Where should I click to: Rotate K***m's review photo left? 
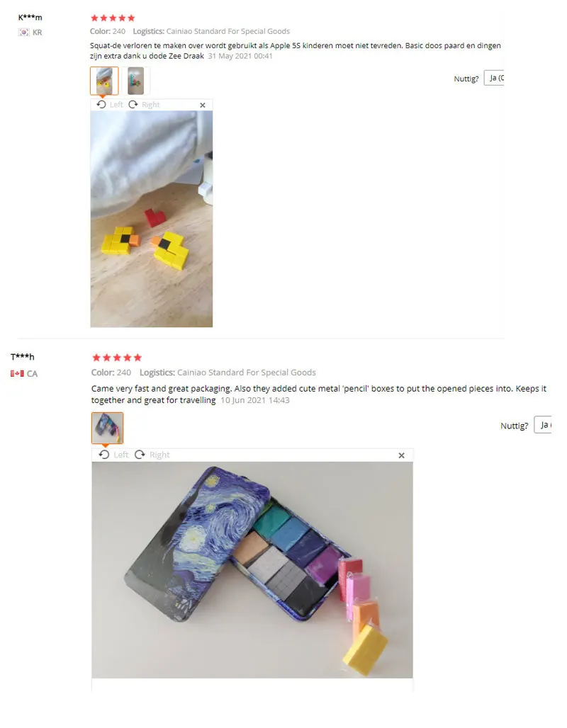109,105
